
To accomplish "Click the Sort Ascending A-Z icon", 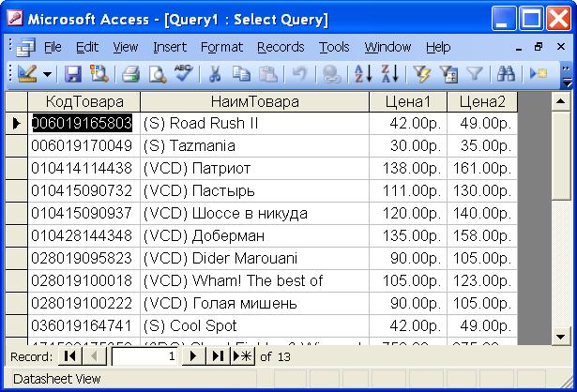I will point(363,74).
